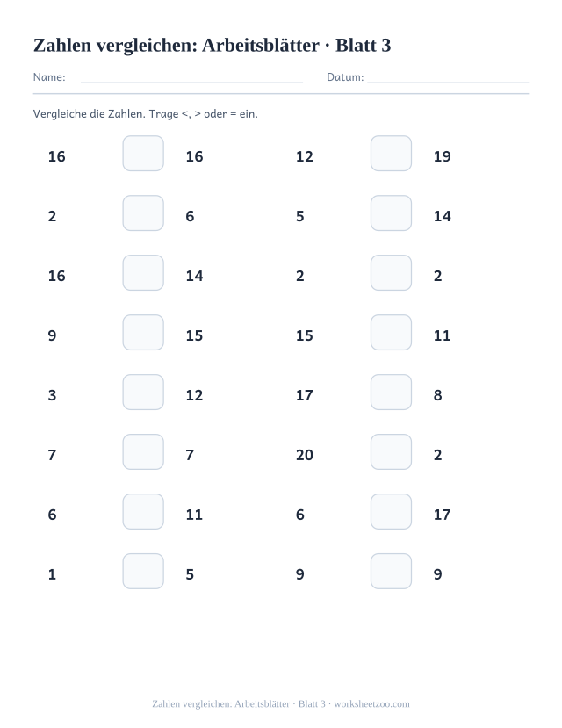Click the box between 2 and 2
Viewport: 562px width, 728px height.
click(x=391, y=272)
